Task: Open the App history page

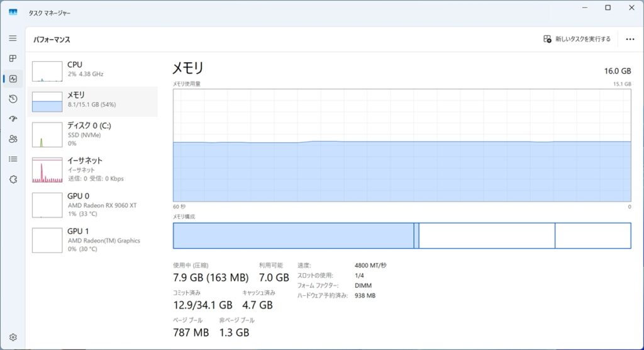Action: (13, 99)
